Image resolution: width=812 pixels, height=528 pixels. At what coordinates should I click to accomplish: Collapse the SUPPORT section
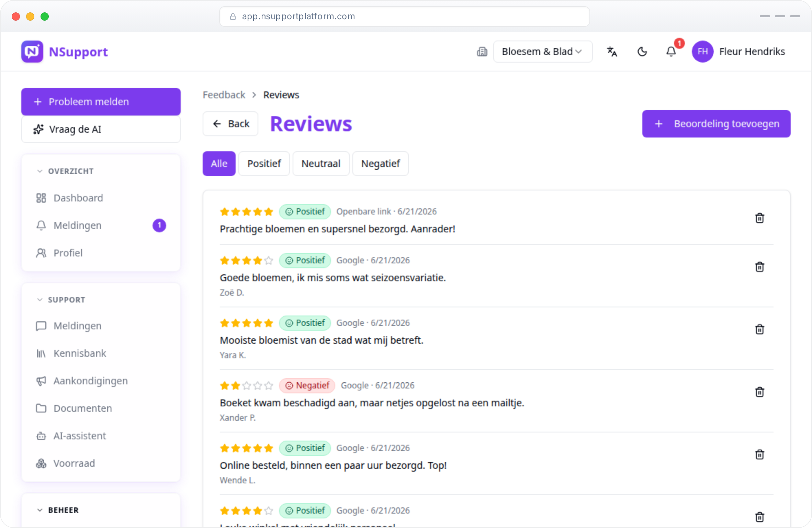(x=61, y=300)
